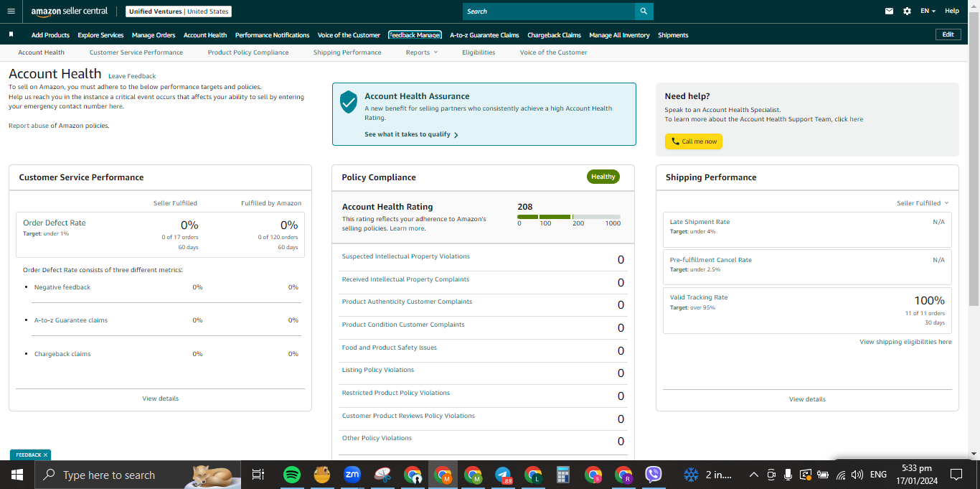Go to A-to-z Guarantee Claims in the top bar
Screen dimensions: 980x489
click(484, 35)
